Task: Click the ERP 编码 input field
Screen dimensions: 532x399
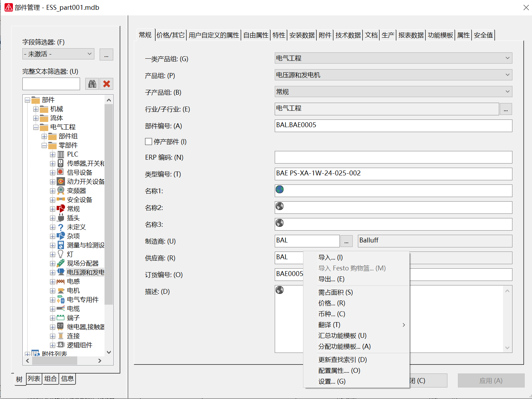Action: click(393, 157)
